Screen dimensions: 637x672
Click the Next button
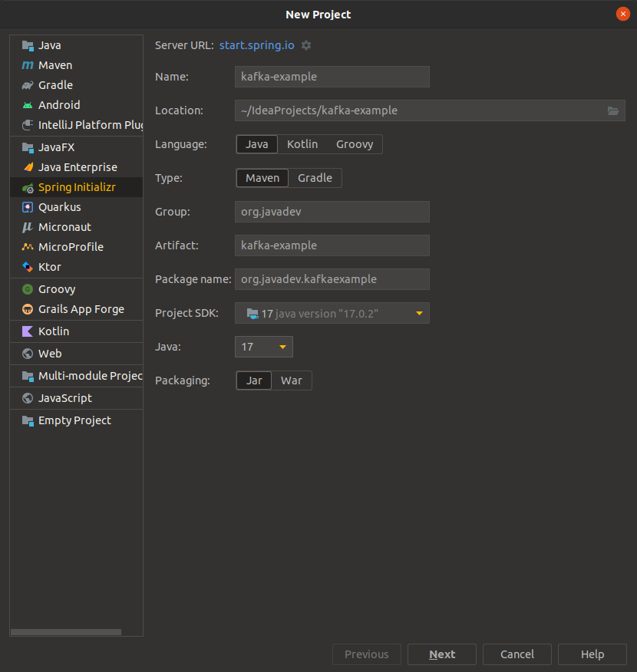coord(442,654)
